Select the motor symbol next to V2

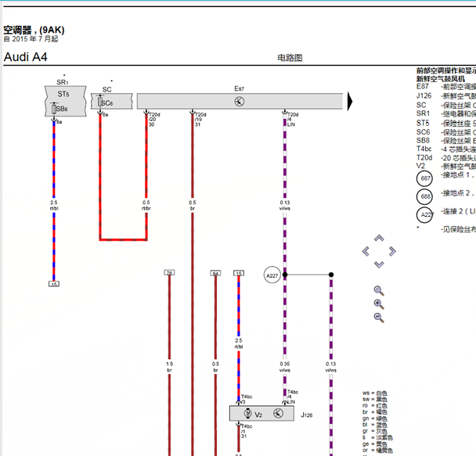click(248, 413)
